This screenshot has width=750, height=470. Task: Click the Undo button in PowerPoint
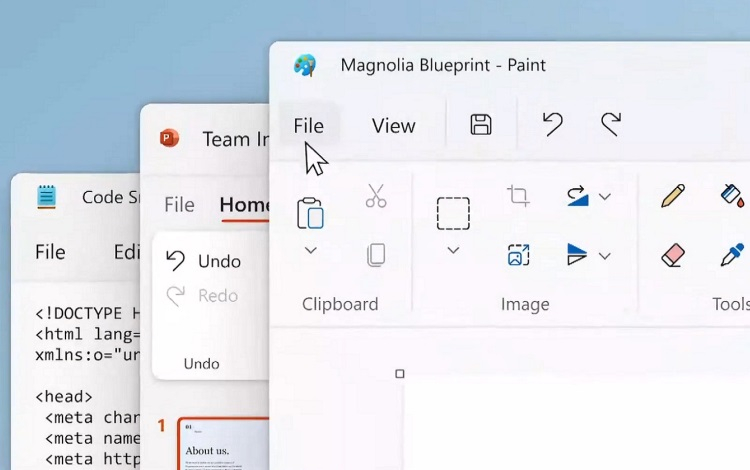point(204,261)
